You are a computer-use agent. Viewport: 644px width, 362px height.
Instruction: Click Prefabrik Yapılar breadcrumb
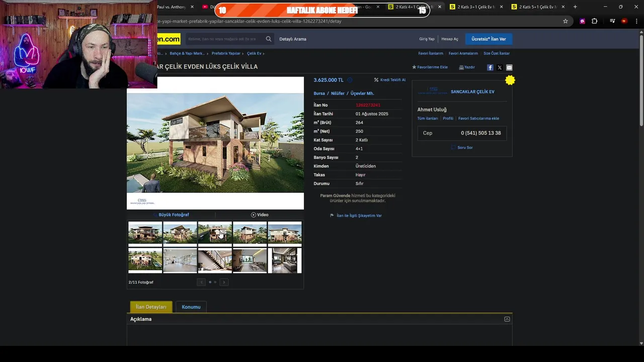[x=226, y=53]
